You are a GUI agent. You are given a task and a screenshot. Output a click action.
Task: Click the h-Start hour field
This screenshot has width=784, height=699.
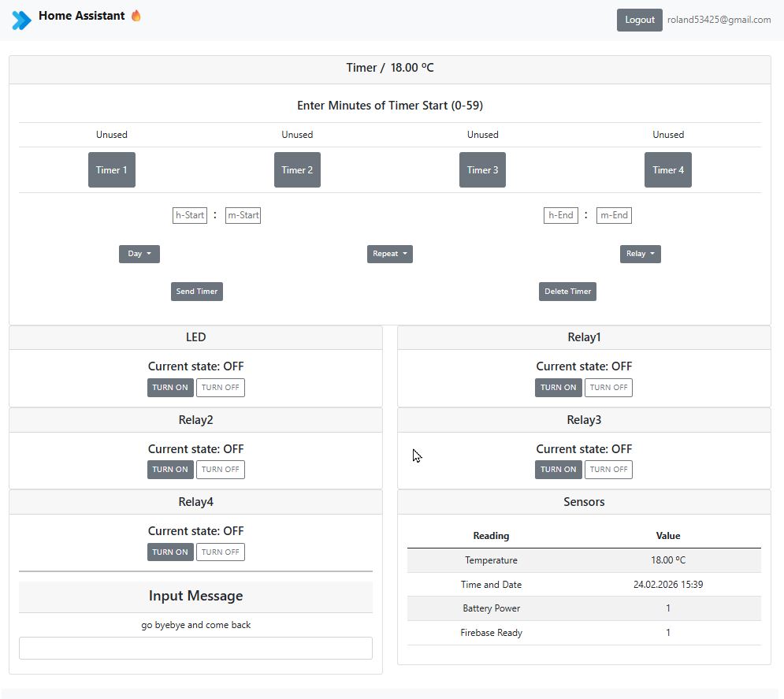point(189,214)
